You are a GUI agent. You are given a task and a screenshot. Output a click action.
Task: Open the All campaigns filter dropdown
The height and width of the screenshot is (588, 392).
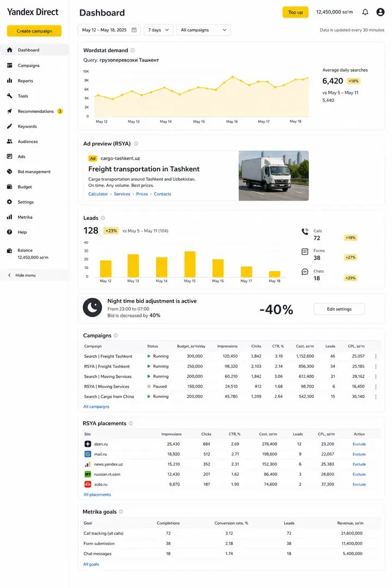click(203, 30)
